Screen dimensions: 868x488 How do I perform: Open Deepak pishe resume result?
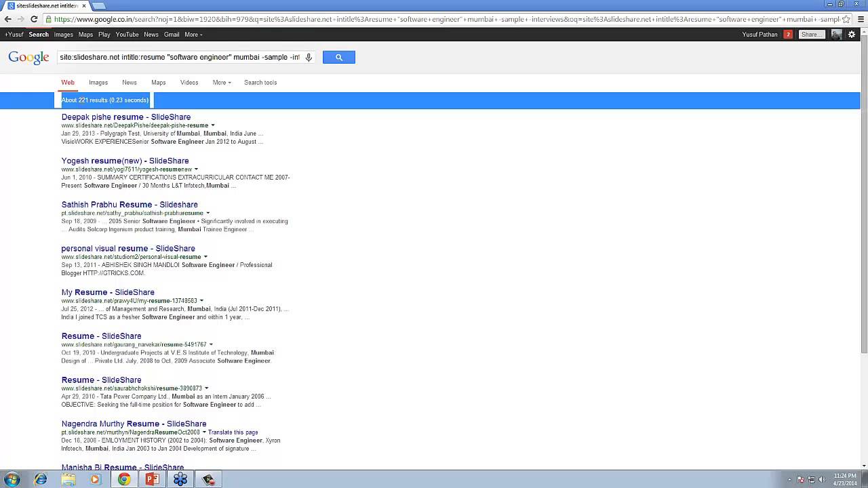click(126, 117)
